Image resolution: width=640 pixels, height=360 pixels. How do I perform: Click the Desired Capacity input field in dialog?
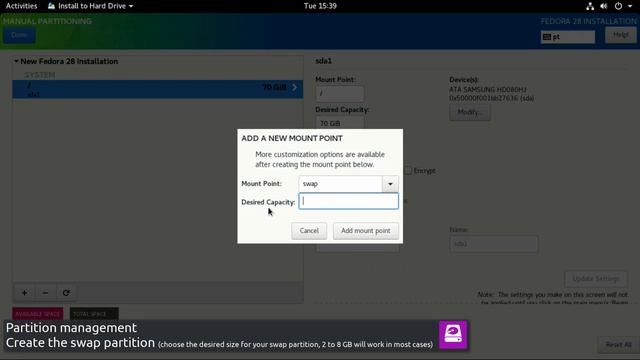349,201
